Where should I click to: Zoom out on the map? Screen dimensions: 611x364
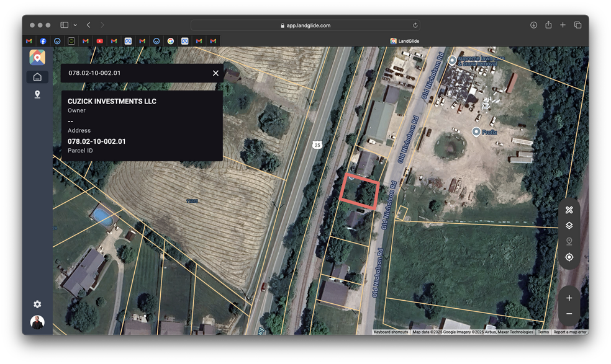pos(569,314)
